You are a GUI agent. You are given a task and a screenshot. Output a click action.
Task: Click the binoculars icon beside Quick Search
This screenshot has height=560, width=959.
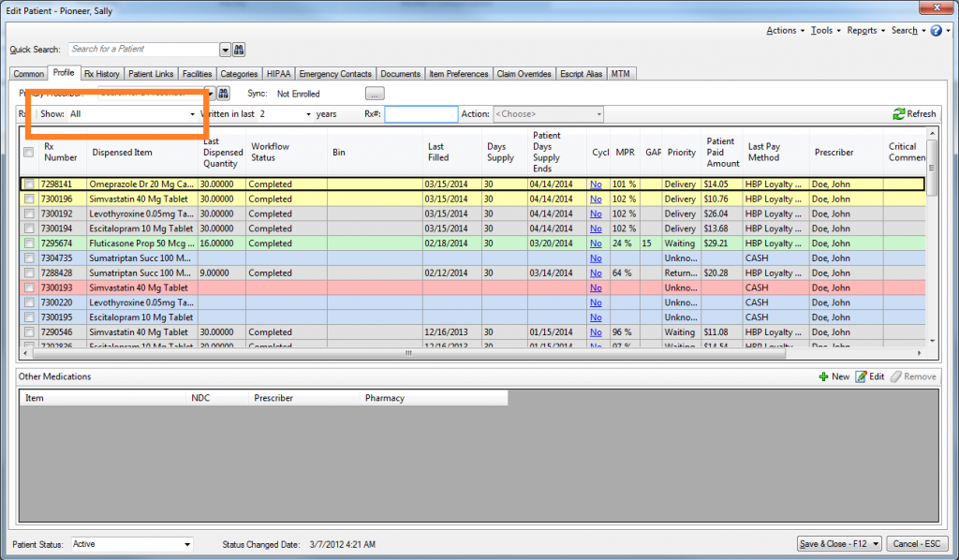(239, 50)
